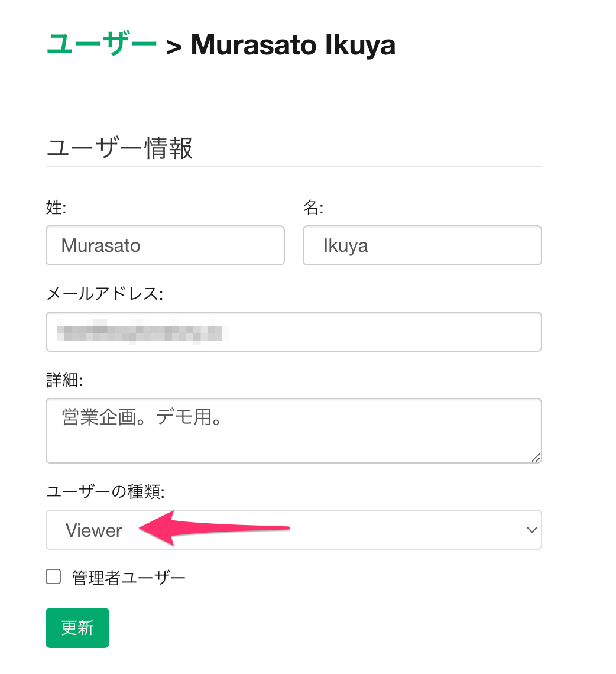The width and height of the screenshot is (616, 674).
Task: Click the breadcrumb separator arrow symbol
Action: tap(174, 47)
